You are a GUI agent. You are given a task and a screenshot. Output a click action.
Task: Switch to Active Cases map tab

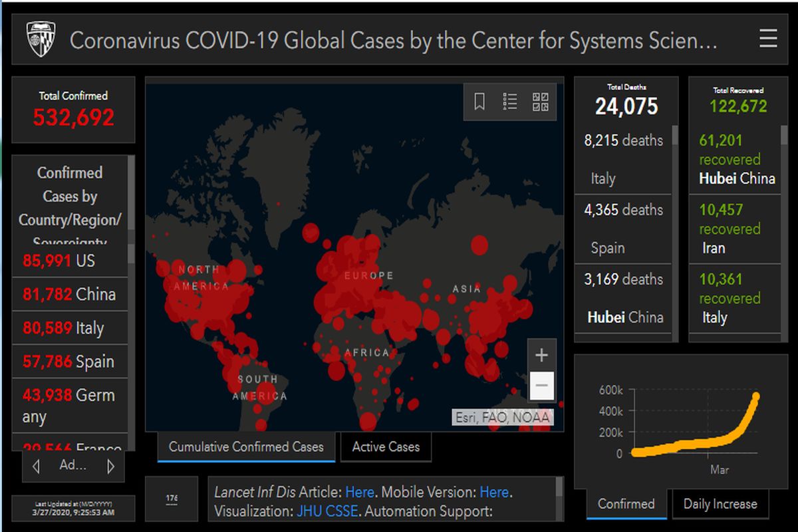[386, 447]
